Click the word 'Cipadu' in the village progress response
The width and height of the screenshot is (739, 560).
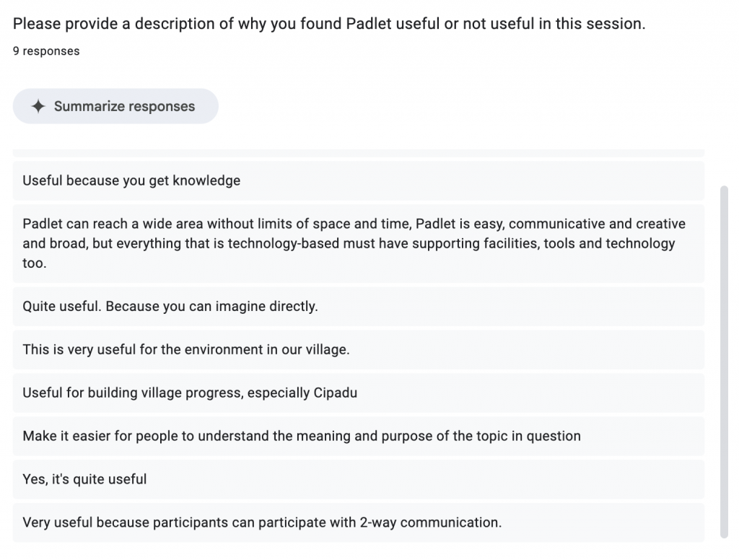point(335,393)
